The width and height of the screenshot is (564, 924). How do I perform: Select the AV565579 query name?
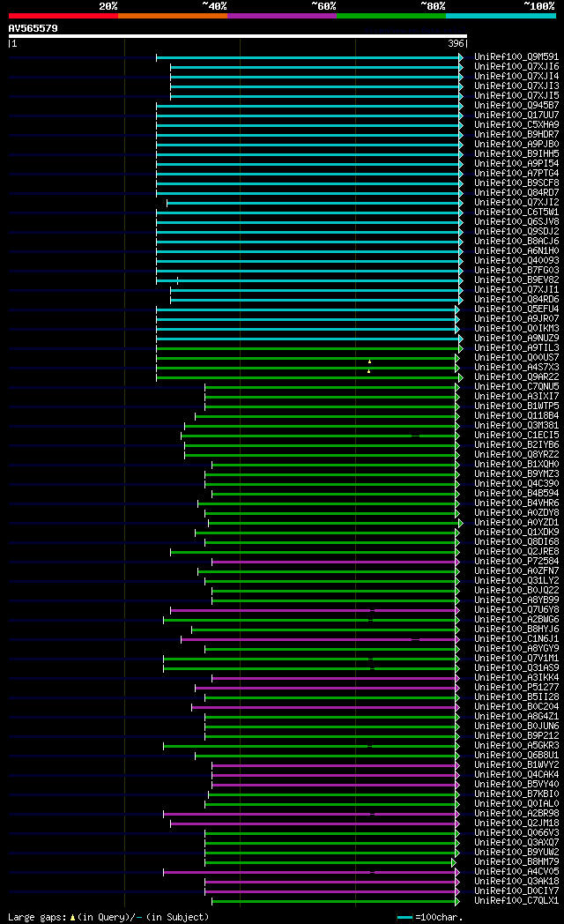(x=33, y=28)
